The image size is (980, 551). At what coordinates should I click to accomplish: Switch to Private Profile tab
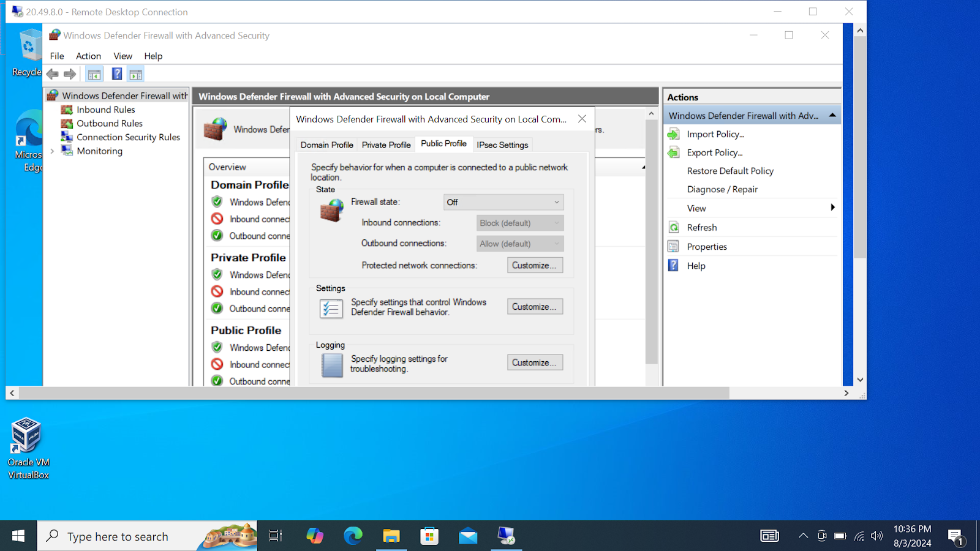[x=386, y=145]
